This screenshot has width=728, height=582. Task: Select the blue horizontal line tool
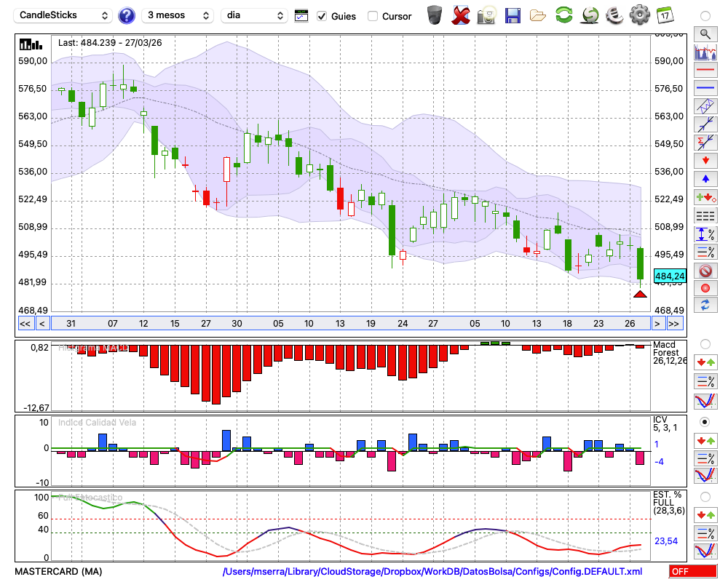pyautogui.click(x=705, y=88)
